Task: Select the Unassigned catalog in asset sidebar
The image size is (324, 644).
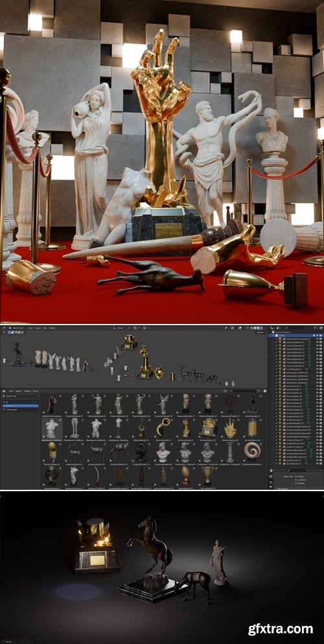Action: [21, 409]
